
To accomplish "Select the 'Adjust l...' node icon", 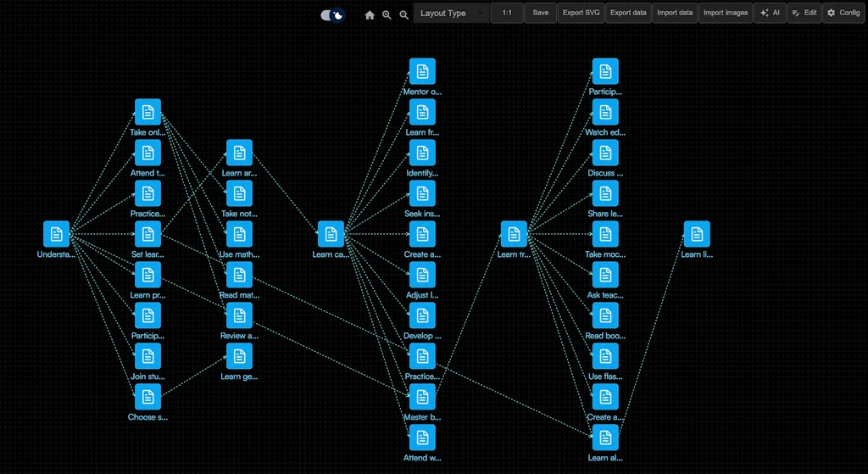I will (422, 275).
